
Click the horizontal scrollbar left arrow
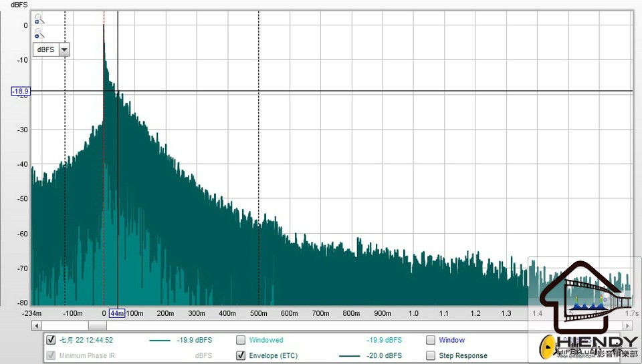coord(36,325)
